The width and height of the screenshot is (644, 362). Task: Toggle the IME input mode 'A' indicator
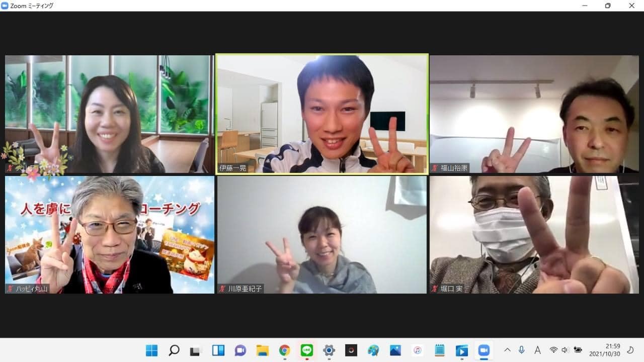tap(537, 350)
